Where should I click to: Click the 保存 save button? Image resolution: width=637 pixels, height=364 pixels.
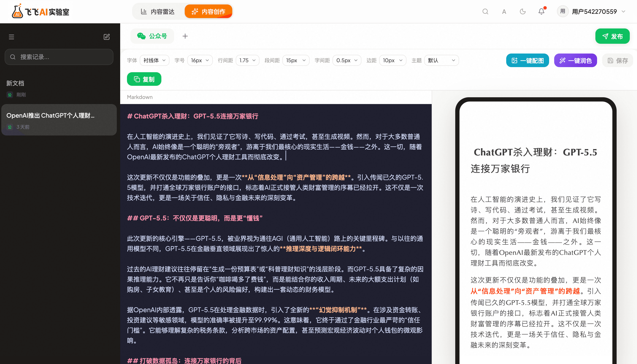point(618,61)
